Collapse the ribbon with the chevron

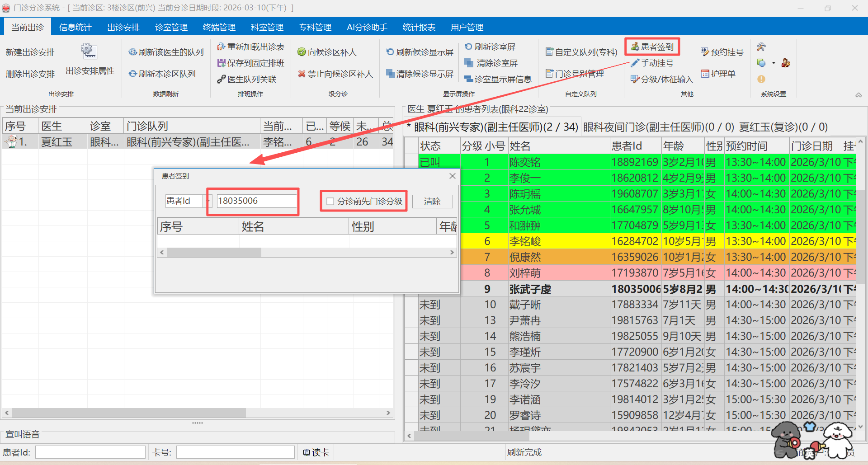coord(858,95)
